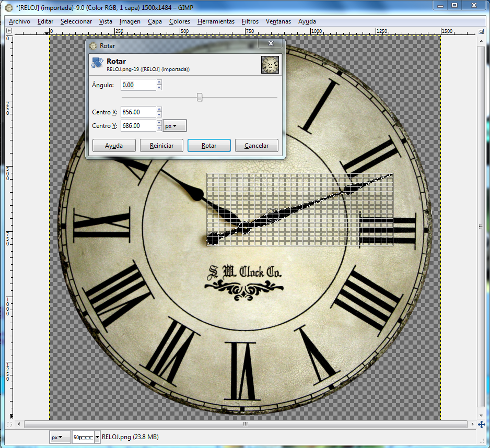
Task: Click the horizontal scrollbar right arrow
Action: point(472,424)
